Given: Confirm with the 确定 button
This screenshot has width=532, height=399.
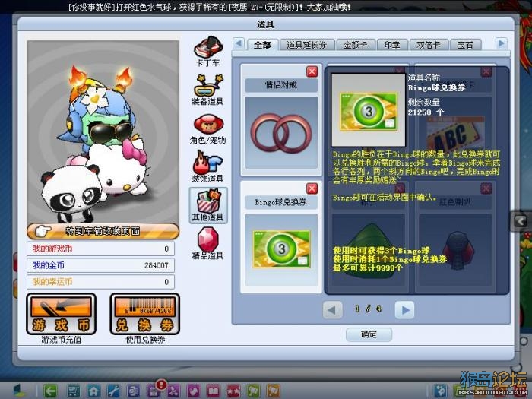Looking at the screenshot, I should pyautogui.click(x=369, y=334).
